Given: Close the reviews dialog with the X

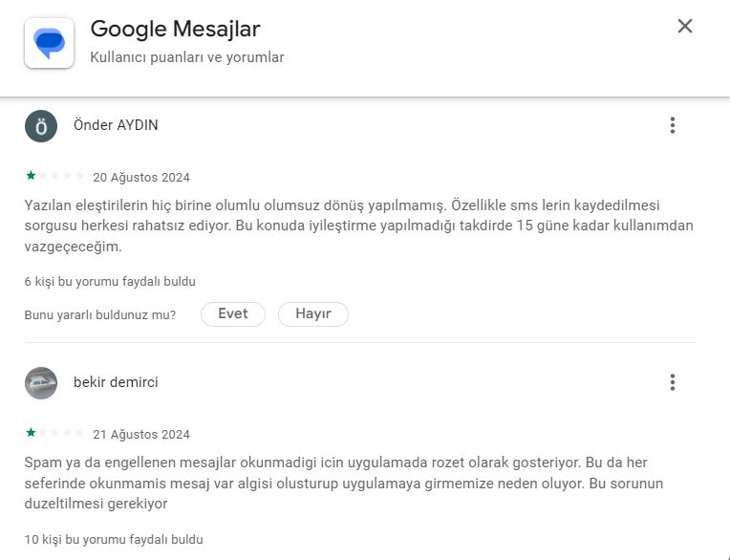Looking at the screenshot, I should [x=685, y=26].
